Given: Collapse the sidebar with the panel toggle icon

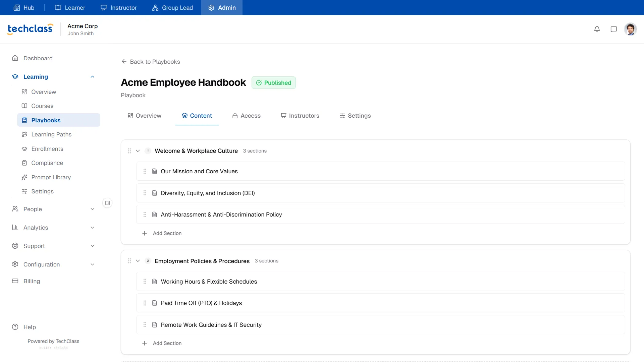Looking at the screenshot, I should (107, 203).
